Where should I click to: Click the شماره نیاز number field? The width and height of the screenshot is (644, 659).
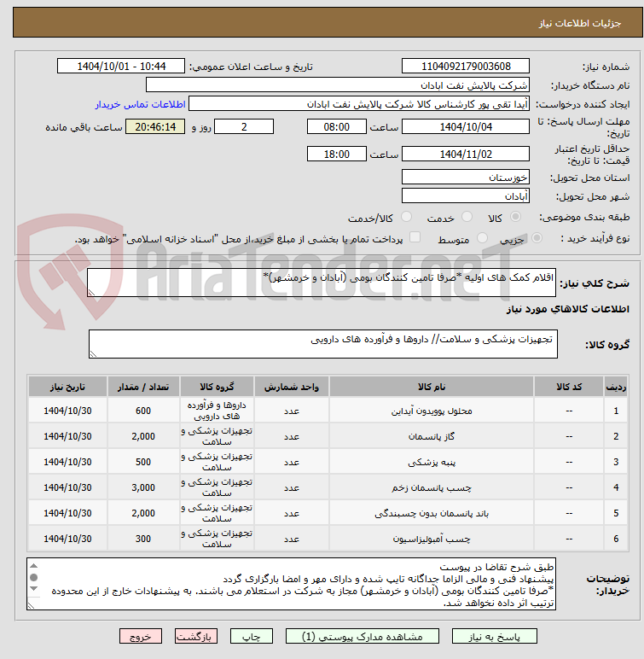tap(466, 67)
